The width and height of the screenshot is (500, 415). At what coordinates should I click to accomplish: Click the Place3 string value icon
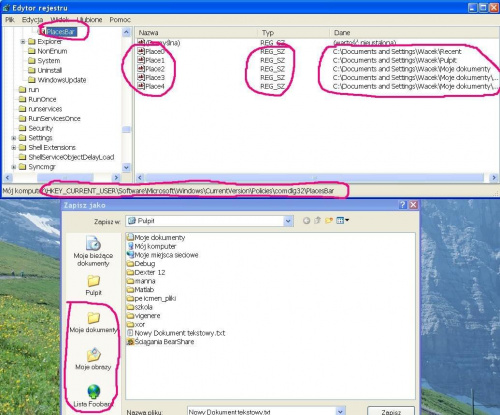click(141, 77)
